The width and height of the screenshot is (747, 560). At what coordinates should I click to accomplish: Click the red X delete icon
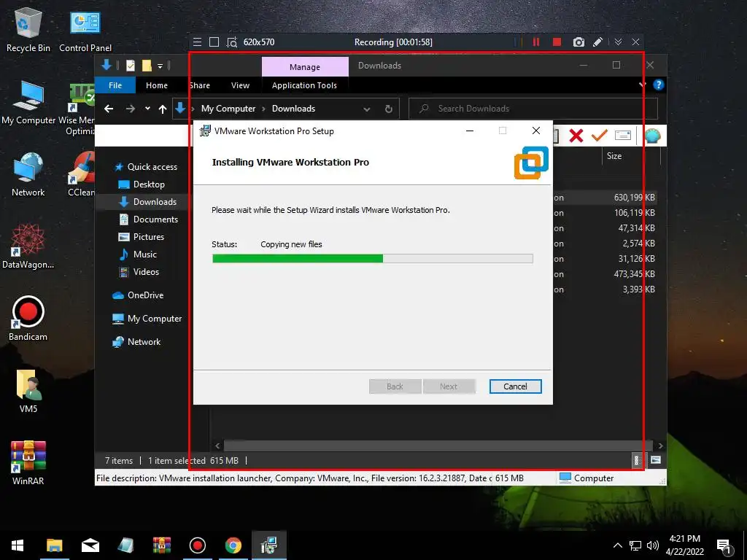[x=576, y=136]
